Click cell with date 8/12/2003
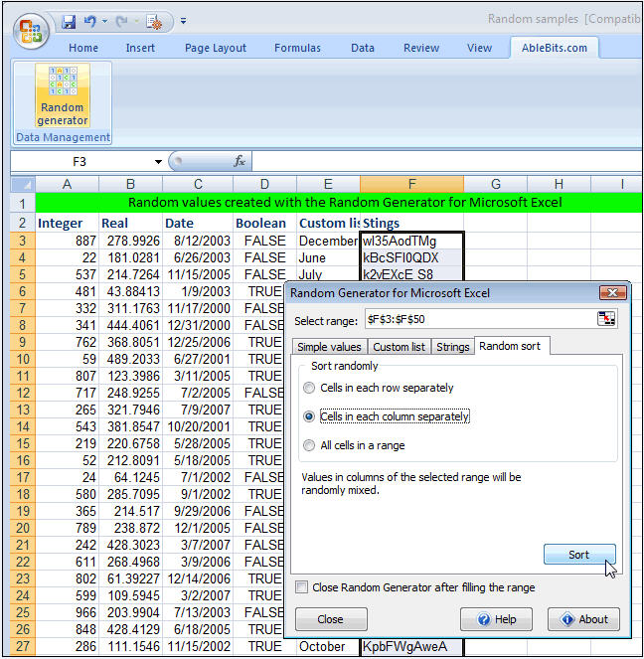This screenshot has width=644, height=659. [x=198, y=241]
